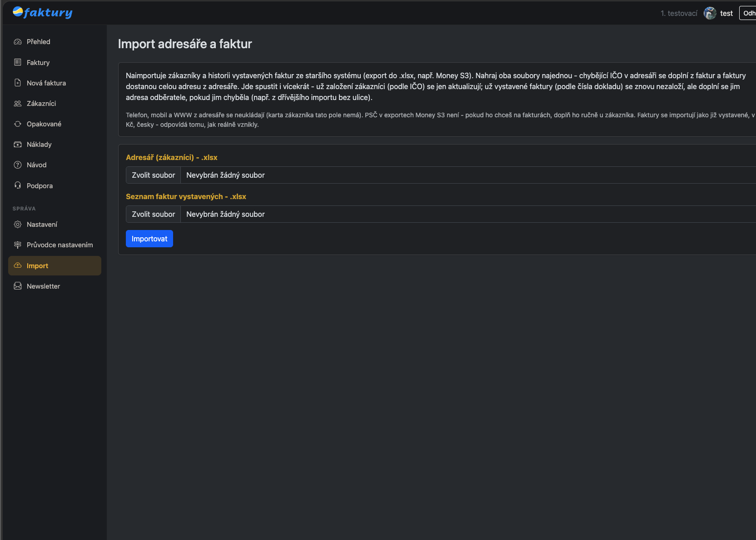Click the Zákazníci people icon
Screen dimensions: 756x540
[x=18, y=104]
